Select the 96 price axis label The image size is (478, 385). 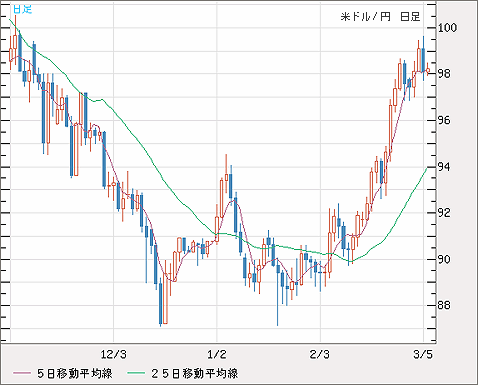444,120
